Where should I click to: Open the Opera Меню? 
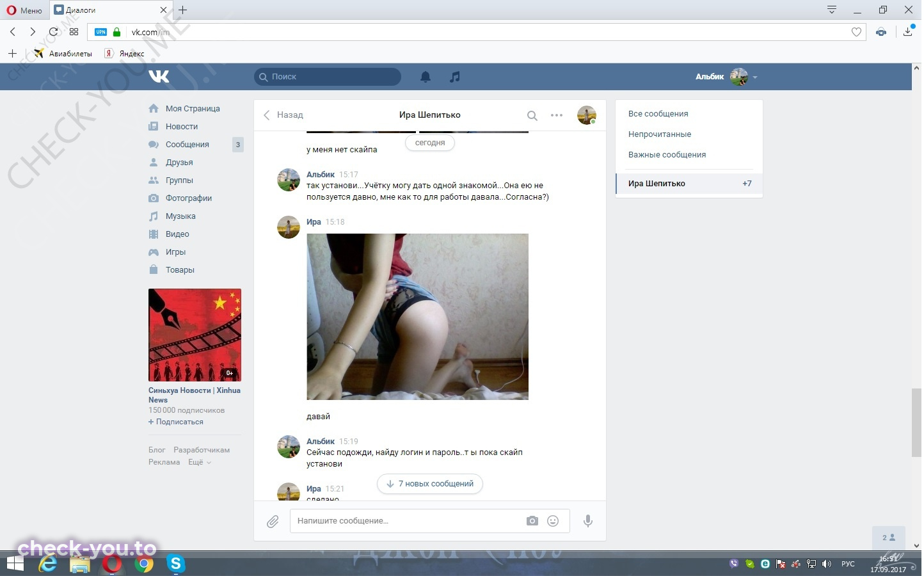pyautogui.click(x=24, y=10)
